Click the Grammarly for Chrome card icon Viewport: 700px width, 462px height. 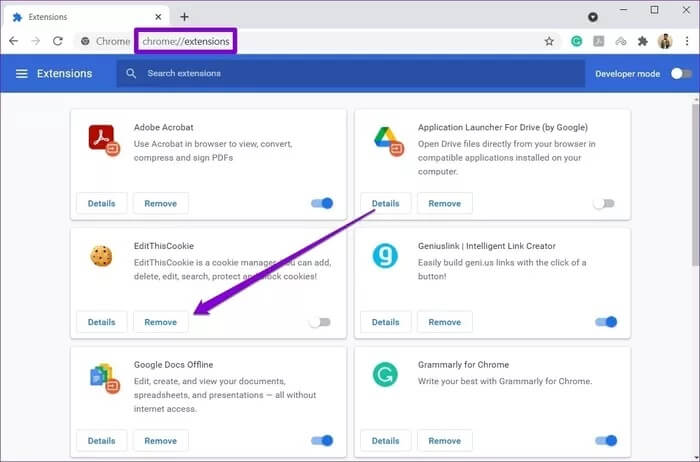coord(385,374)
